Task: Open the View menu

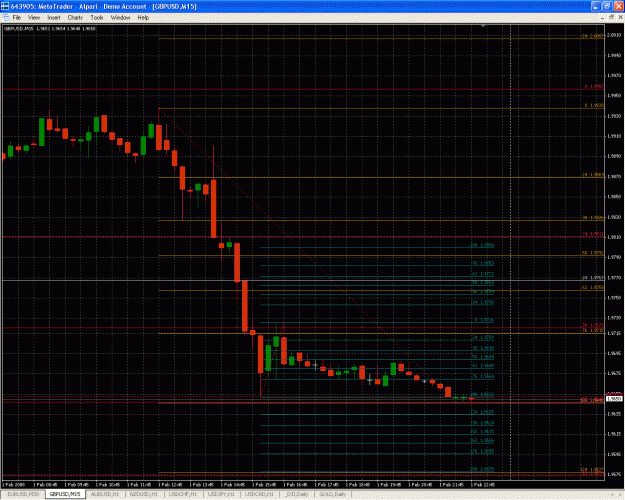Action: (x=34, y=18)
